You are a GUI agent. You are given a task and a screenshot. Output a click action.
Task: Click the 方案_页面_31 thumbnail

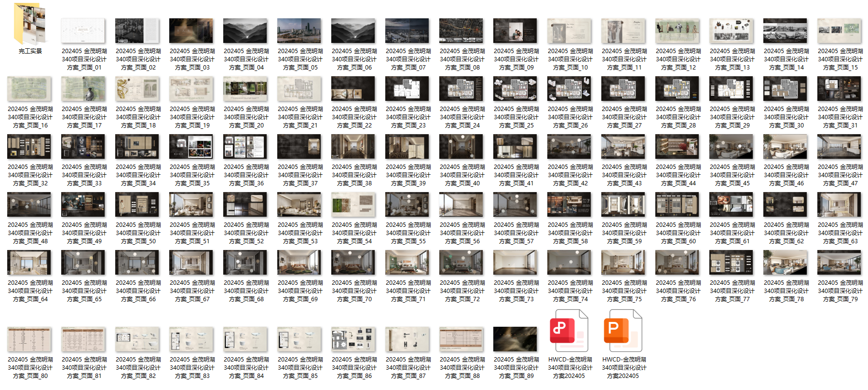coord(840,89)
